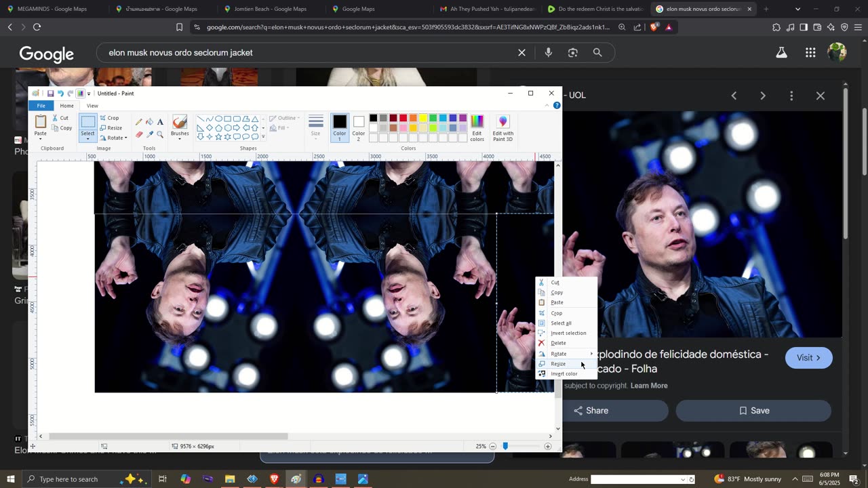Open the Learn More copyright link
Screen dimensions: 868x488
[649, 386]
